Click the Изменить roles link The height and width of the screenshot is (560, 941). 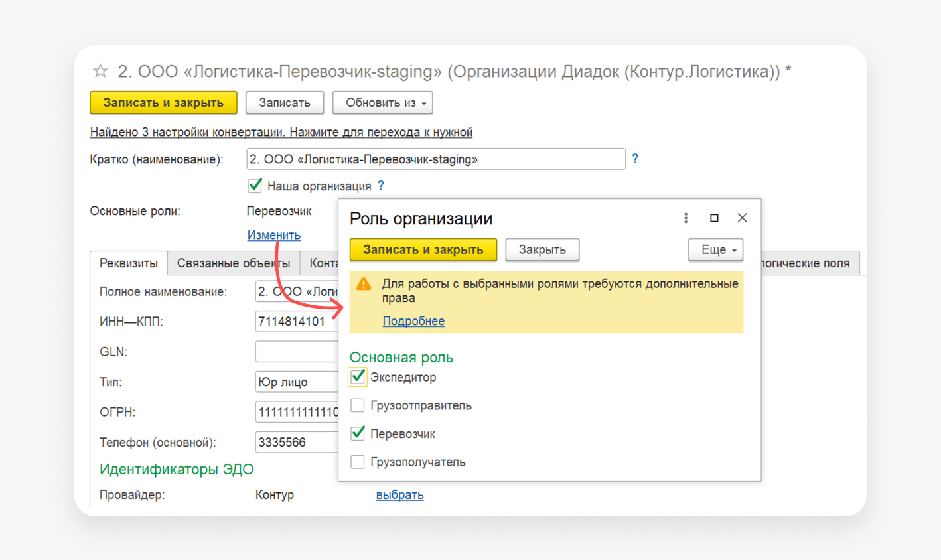[274, 235]
